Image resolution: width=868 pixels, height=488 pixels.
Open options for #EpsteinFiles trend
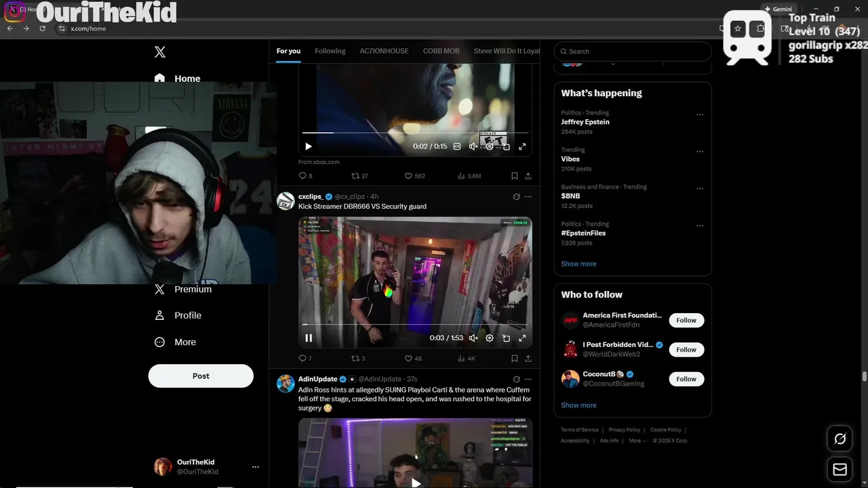coord(700,226)
